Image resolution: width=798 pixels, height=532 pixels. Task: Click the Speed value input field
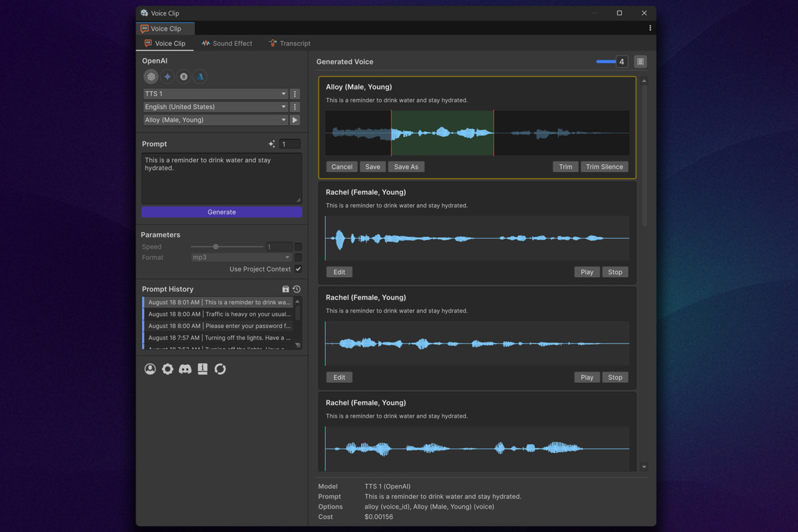pos(279,247)
